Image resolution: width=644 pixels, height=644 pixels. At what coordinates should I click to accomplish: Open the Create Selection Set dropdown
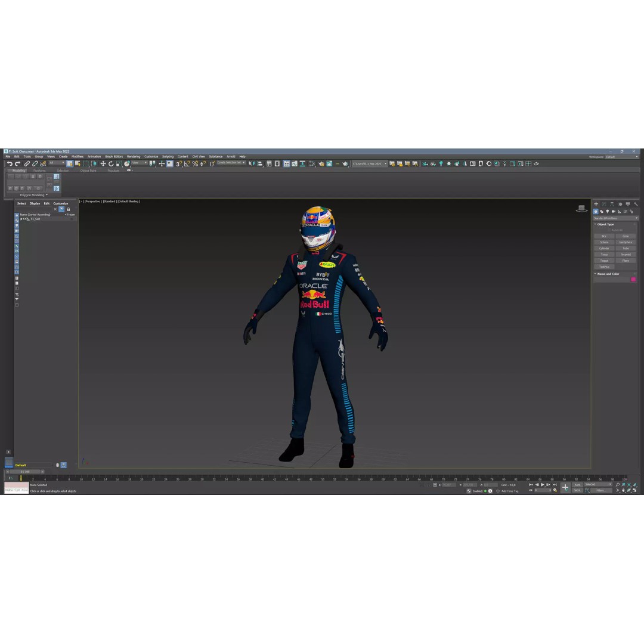231,163
